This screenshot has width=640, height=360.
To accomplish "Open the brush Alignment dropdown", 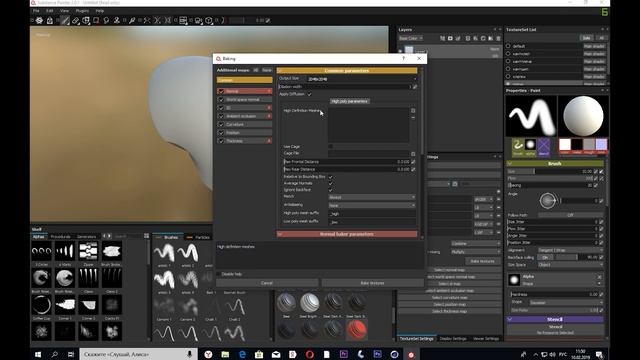I will pos(570,250).
